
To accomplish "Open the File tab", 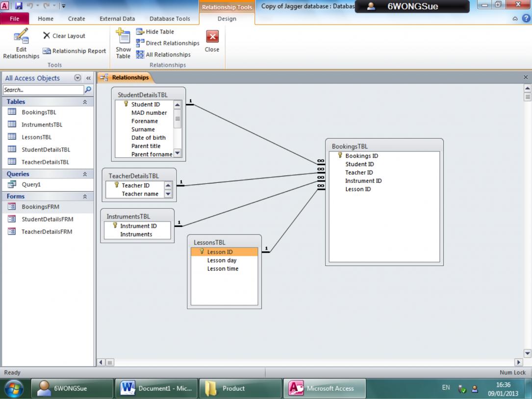I will (x=15, y=19).
